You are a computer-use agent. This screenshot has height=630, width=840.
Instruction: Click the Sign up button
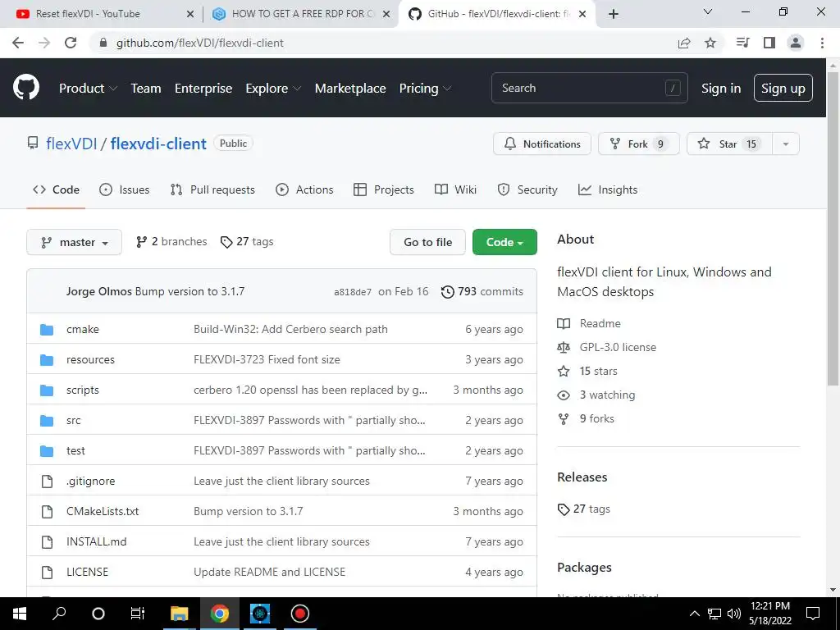783,89
